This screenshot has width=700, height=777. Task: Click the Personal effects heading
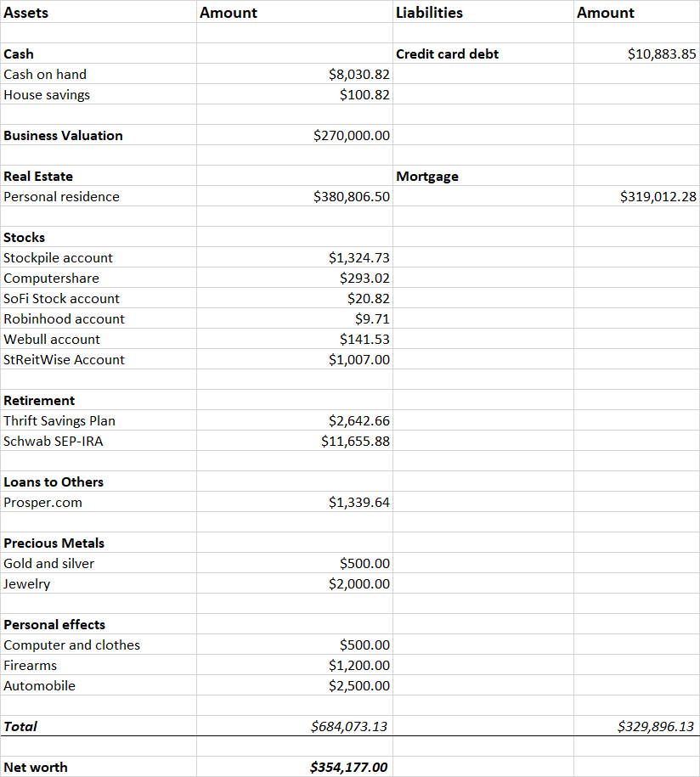pos(54,625)
